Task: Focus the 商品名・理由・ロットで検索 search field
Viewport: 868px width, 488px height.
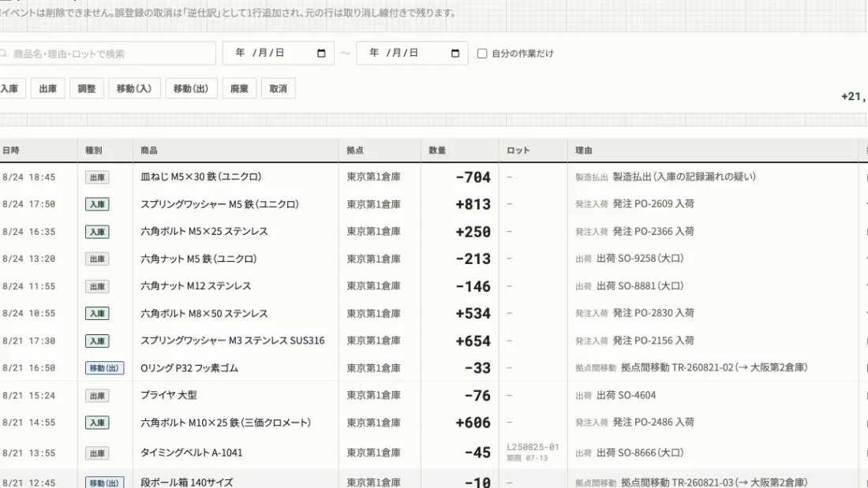Action: 107,54
